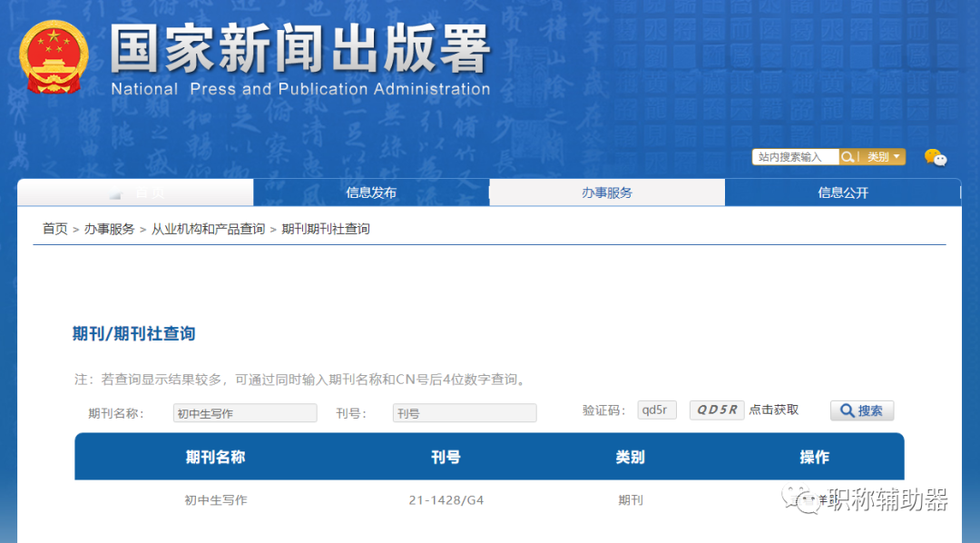Open the 办事服务 breadcrumb link
Screen dimensions: 980x543
coord(111,229)
